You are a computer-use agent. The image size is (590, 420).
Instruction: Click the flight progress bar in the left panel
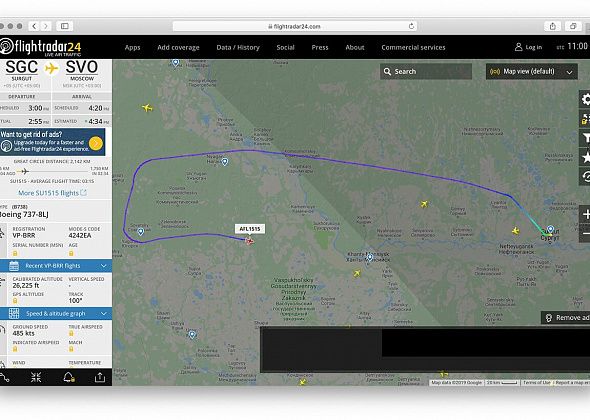pyautogui.click(x=56, y=172)
